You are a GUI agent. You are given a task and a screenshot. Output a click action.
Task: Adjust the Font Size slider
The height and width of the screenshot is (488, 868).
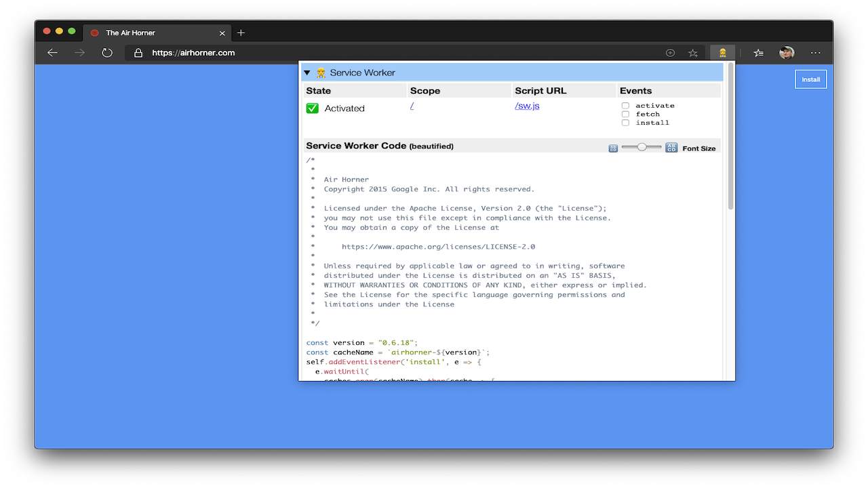pyautogui.click(x=642, y=147)
